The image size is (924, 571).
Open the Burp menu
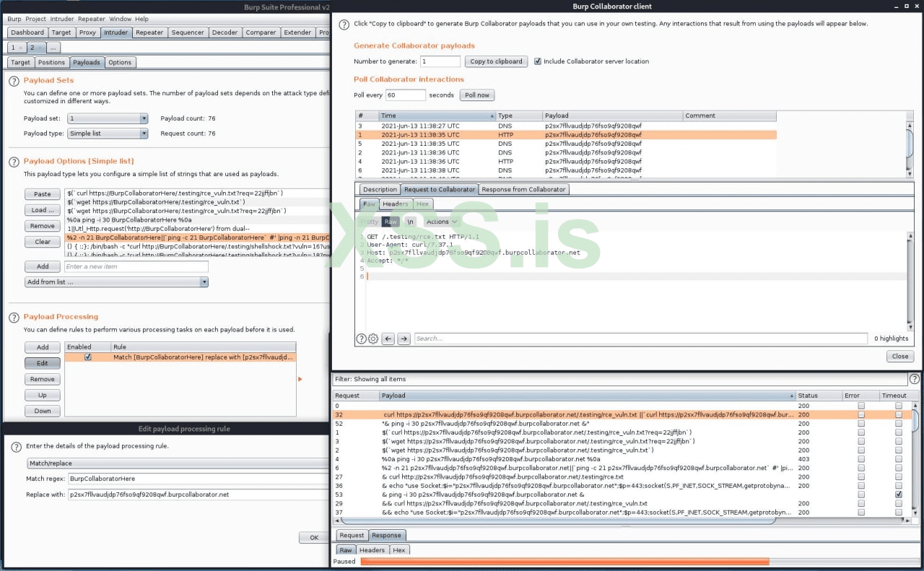(14, 19)
